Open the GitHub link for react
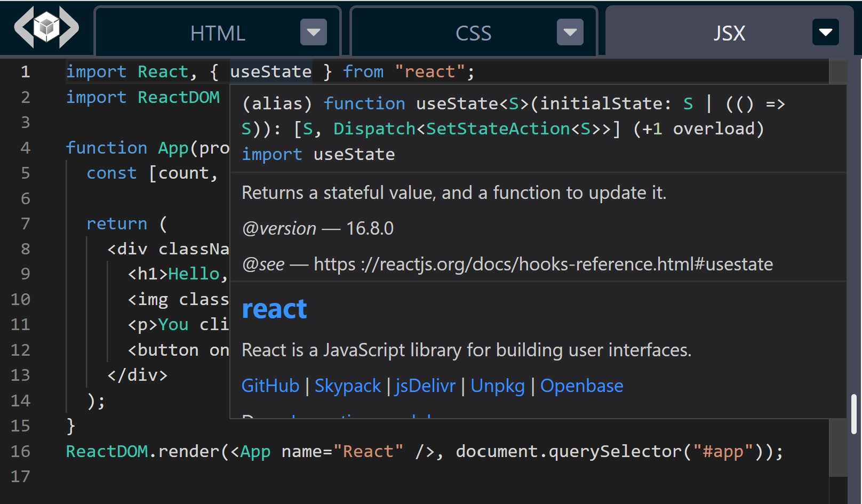The width and height of the screenshot is (862, 504). pyautogui.click(x=270, y=385)
